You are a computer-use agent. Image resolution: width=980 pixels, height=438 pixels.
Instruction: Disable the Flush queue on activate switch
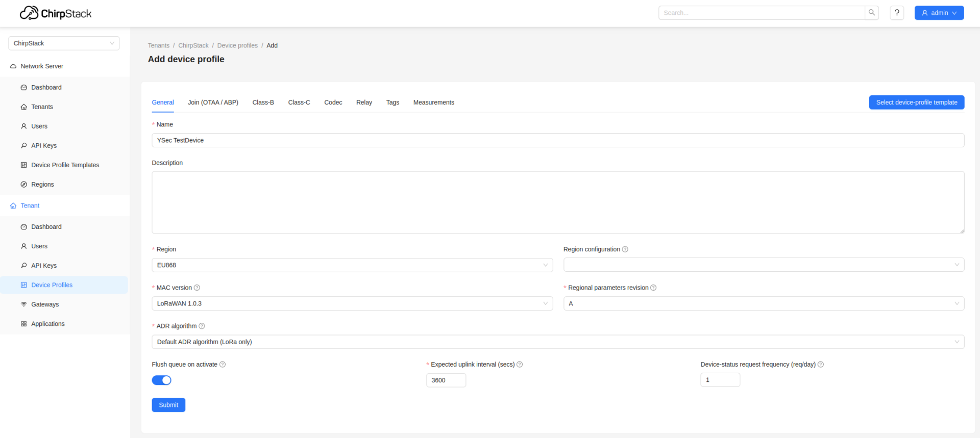[x=161, y=380]
